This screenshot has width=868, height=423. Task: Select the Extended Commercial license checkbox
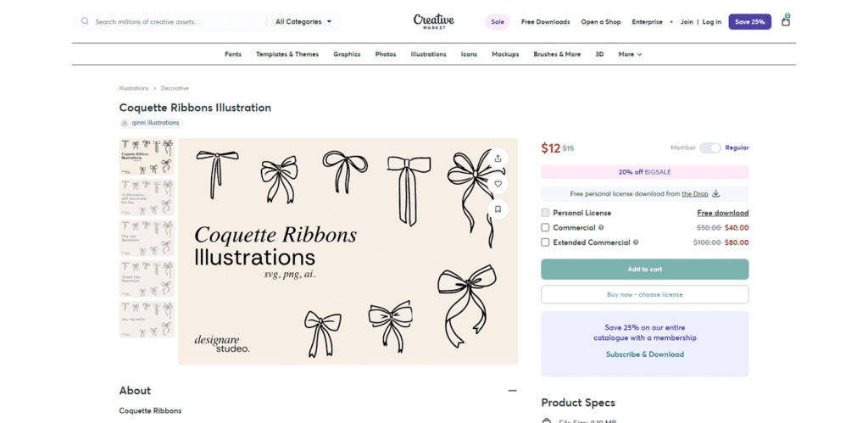point(546,242)
